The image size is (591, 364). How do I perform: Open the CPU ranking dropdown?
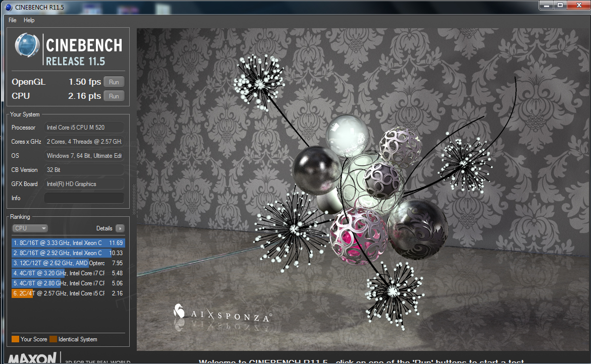(30, 228)
